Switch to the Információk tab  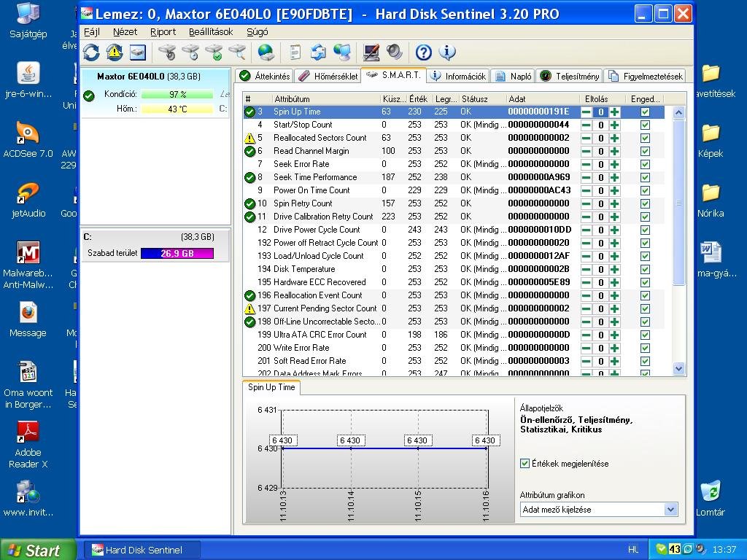pyautogui.click(x=458, y=76)
